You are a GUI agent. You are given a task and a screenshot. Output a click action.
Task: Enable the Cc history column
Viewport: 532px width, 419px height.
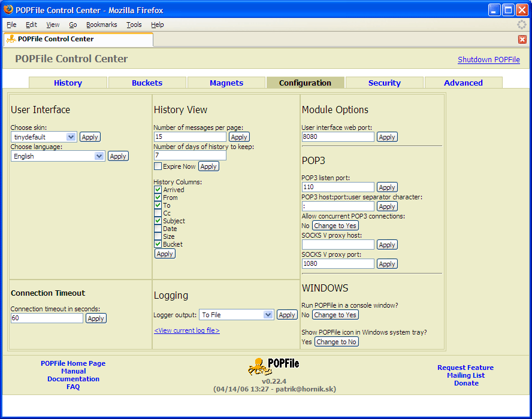pos(158,213)
